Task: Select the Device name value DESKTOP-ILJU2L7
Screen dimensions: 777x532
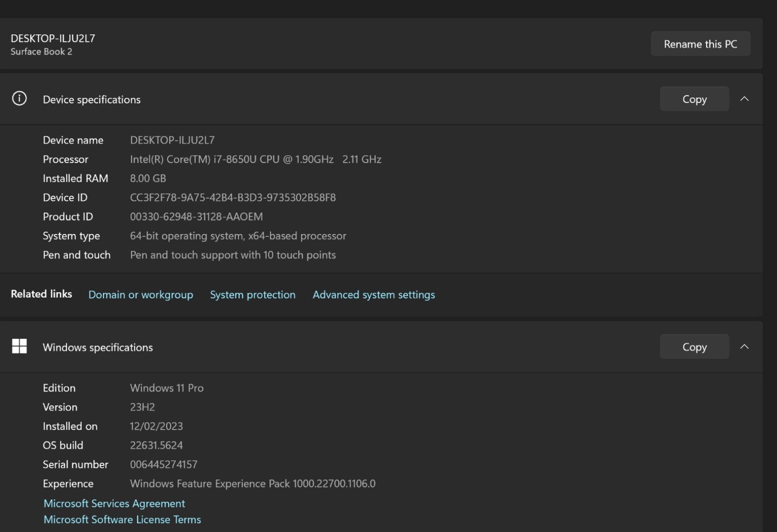Action: coord(172,140)
